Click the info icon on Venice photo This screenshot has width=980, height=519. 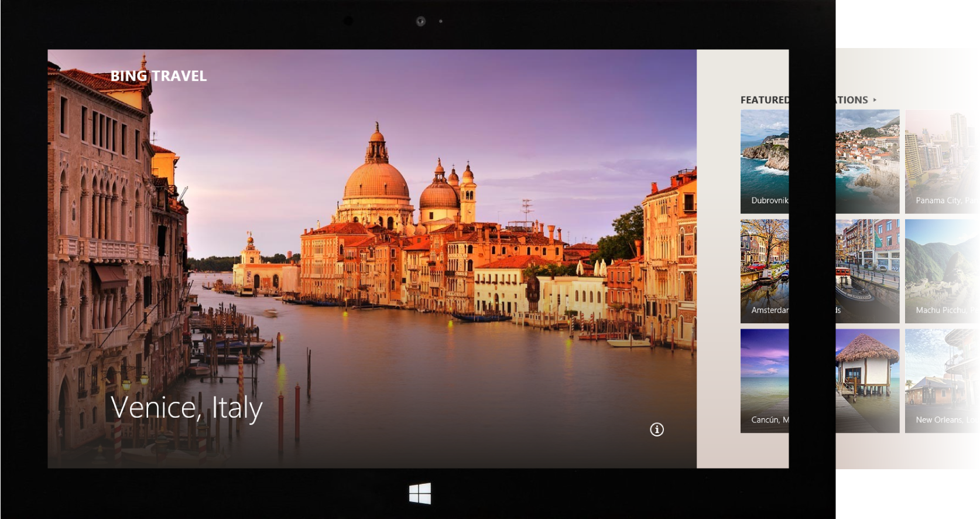pyautogui.click(x=657, y=429)
